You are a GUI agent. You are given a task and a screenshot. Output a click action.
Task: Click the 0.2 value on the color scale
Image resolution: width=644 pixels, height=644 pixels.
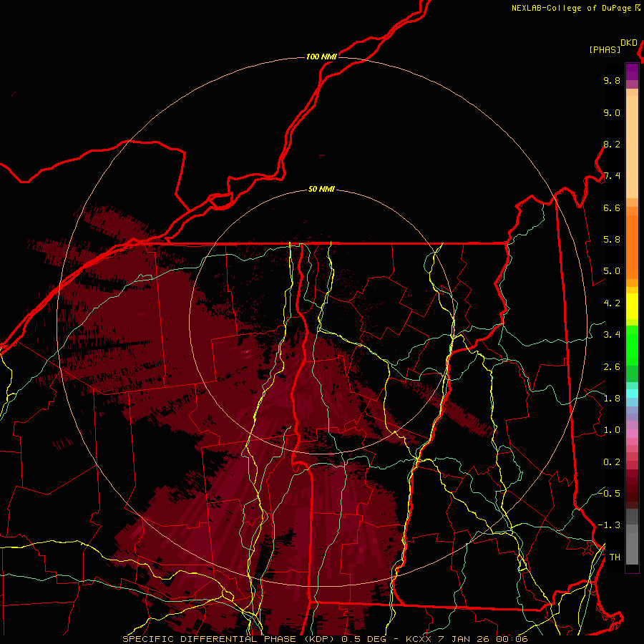[x=612, y=462]
